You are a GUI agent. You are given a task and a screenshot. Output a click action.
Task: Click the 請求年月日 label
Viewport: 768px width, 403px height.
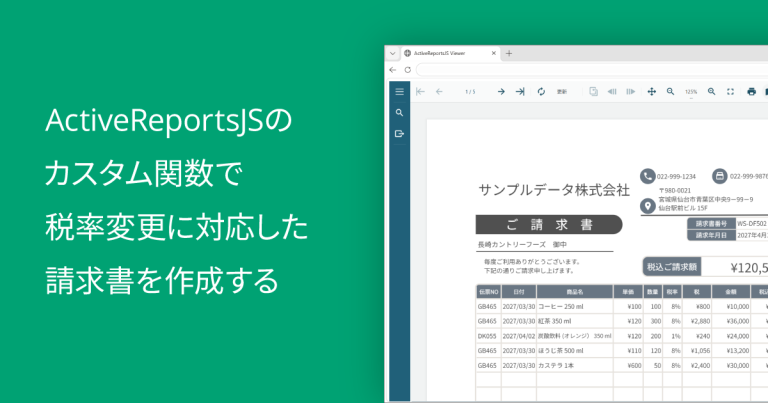[x=711, y=236]
